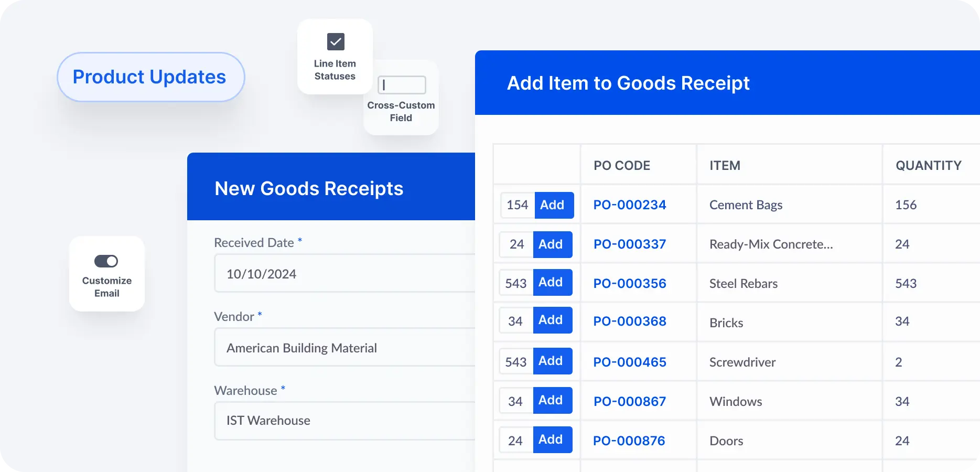The height and width of the screenshot is (472, 980).
Task: Add the Windows row item
Action: [x=552, y=400]
